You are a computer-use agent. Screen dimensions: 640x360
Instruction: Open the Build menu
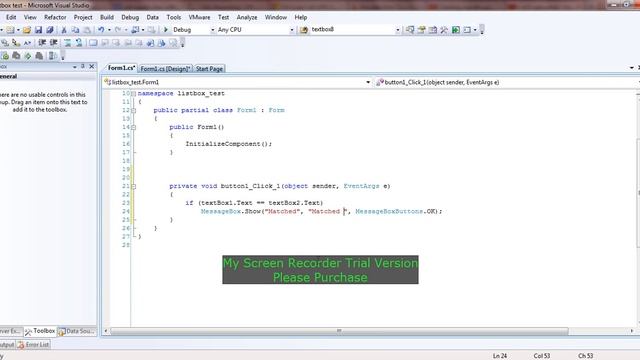coord(107,17)
